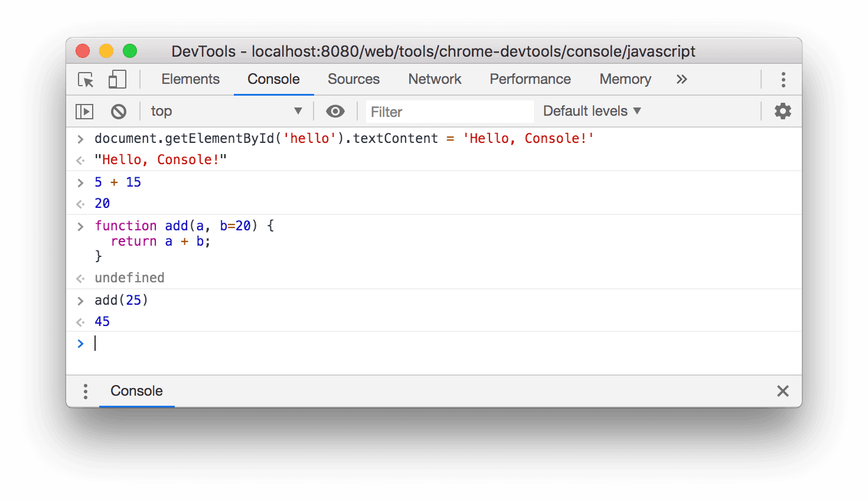Viewport: 868px width, 502px height.
Task: Select the Console drawer tab
Action: [x=136, y=391]
